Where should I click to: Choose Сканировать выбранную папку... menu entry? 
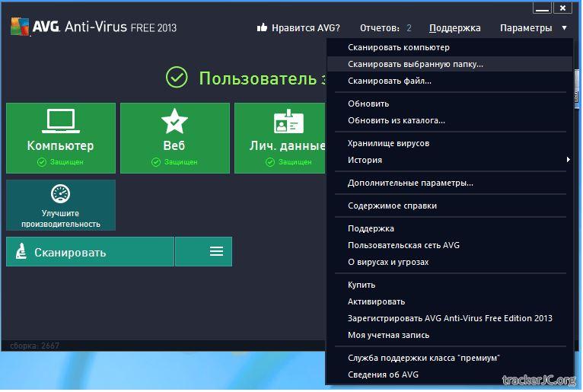(415, 64)
